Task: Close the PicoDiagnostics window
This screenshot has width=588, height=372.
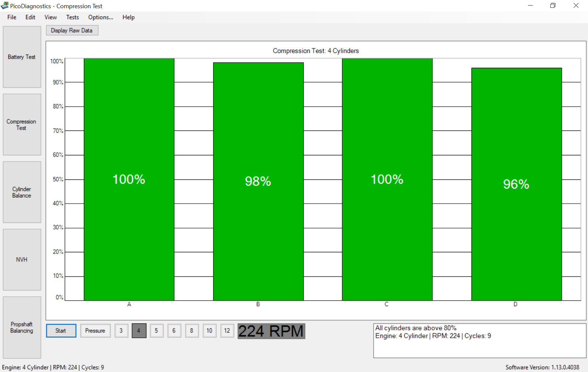Action: 576,6
